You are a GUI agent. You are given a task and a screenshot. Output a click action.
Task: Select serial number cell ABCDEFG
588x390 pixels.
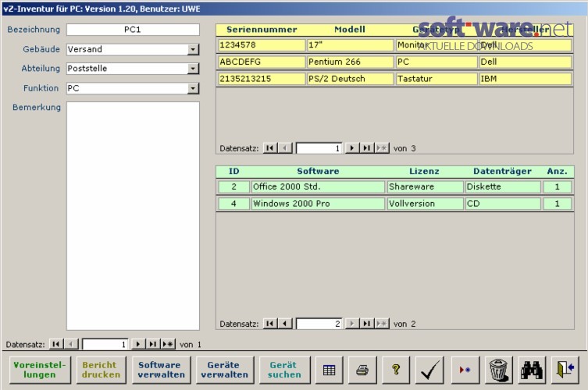[x=262, y=62]
